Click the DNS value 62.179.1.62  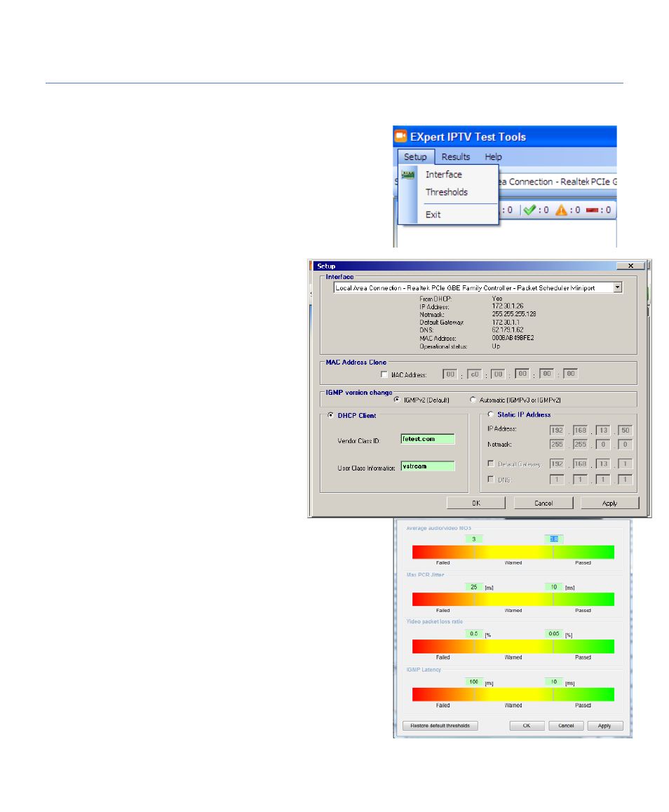[508, 330]
